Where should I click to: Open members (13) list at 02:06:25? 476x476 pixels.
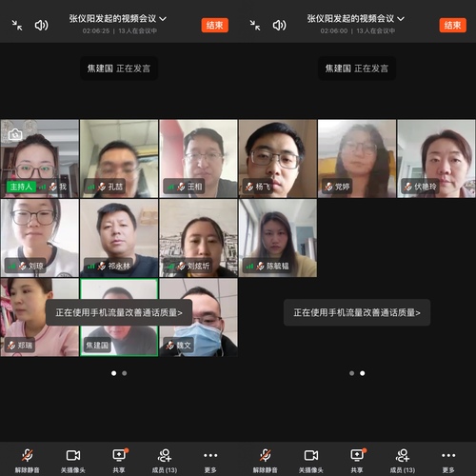(x=165, y=460)
